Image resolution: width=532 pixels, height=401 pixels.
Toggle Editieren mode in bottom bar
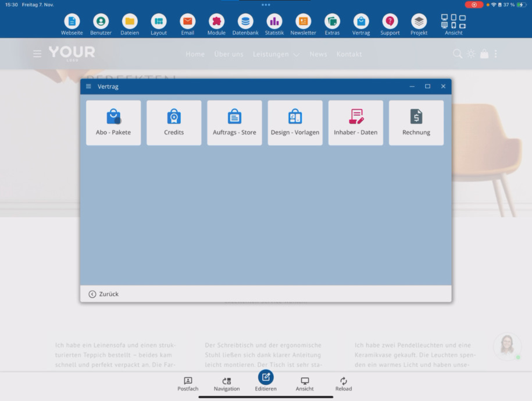coord(266,381)
